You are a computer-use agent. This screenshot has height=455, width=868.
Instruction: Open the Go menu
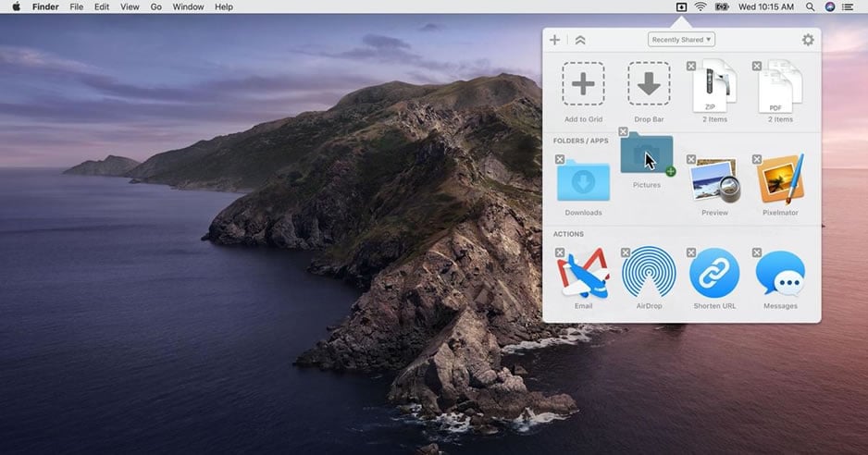tap(156, 6)
